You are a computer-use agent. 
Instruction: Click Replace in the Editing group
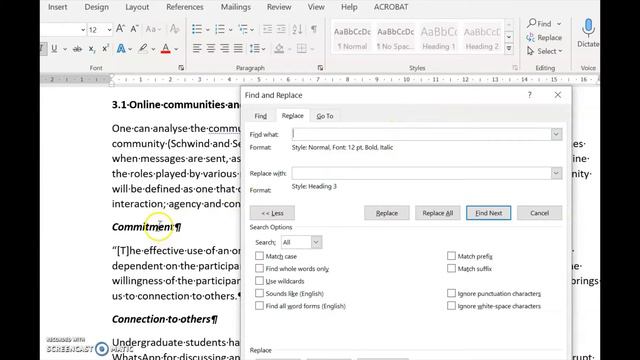544,38
